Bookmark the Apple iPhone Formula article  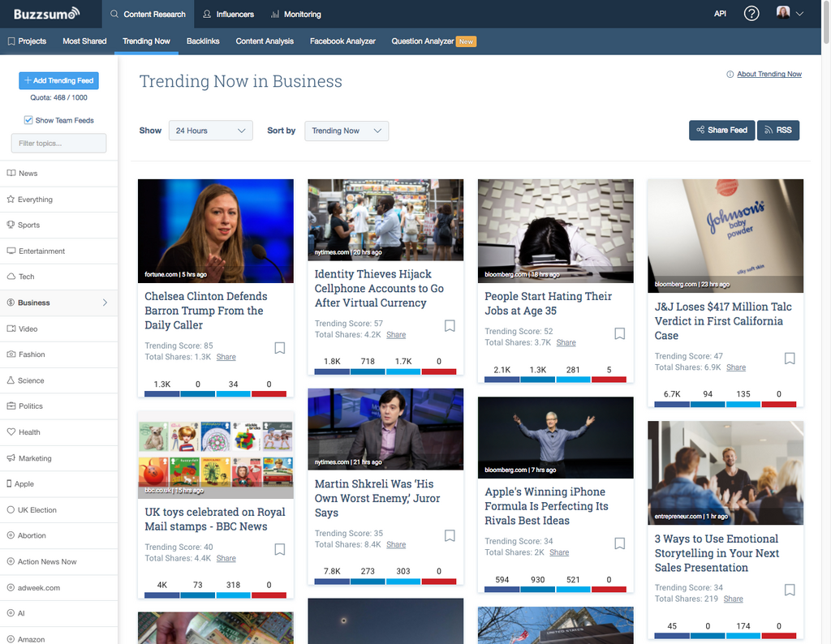619,543
